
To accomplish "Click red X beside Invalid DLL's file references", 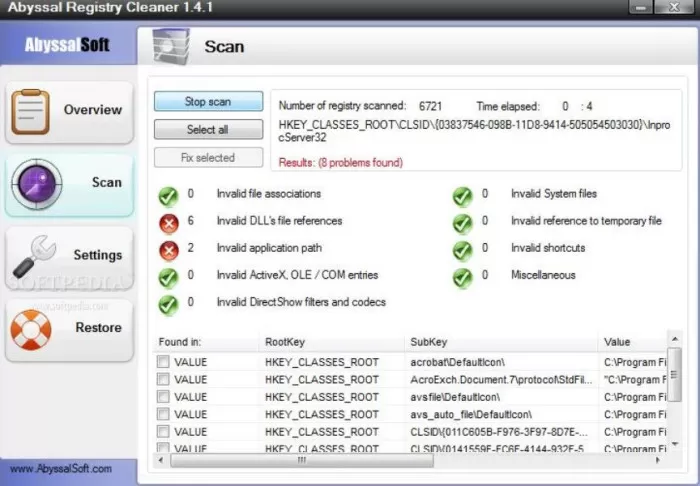I will [x=169, y=223].
